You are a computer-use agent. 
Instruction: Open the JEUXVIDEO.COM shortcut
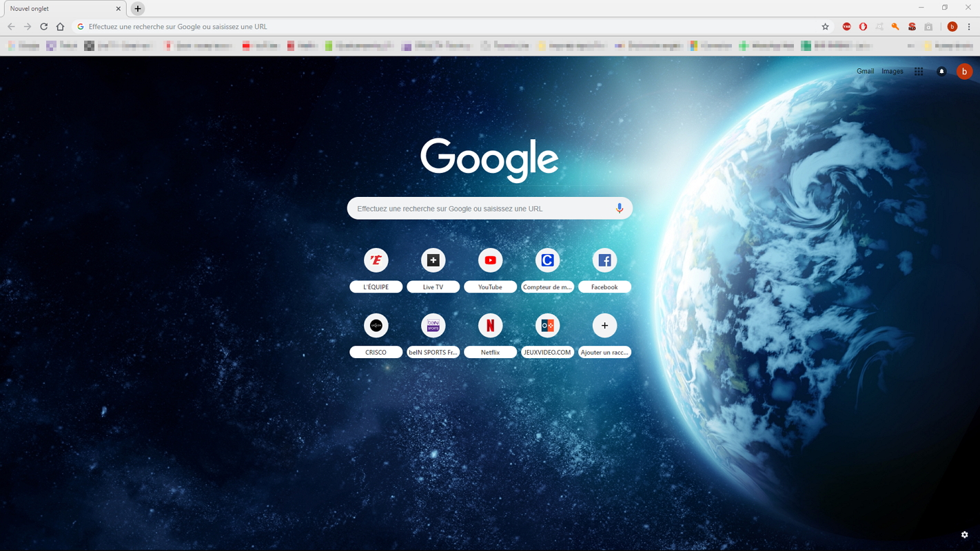(547, 335)
